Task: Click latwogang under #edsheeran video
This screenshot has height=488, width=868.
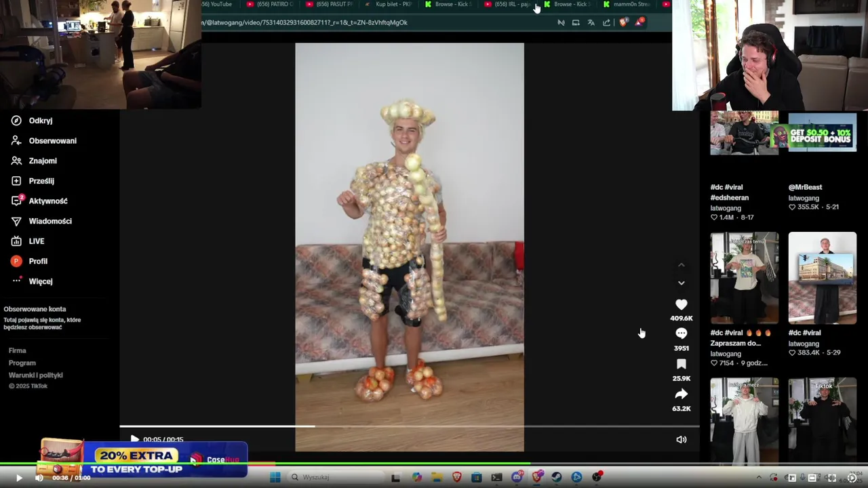Action: [726, 208]
